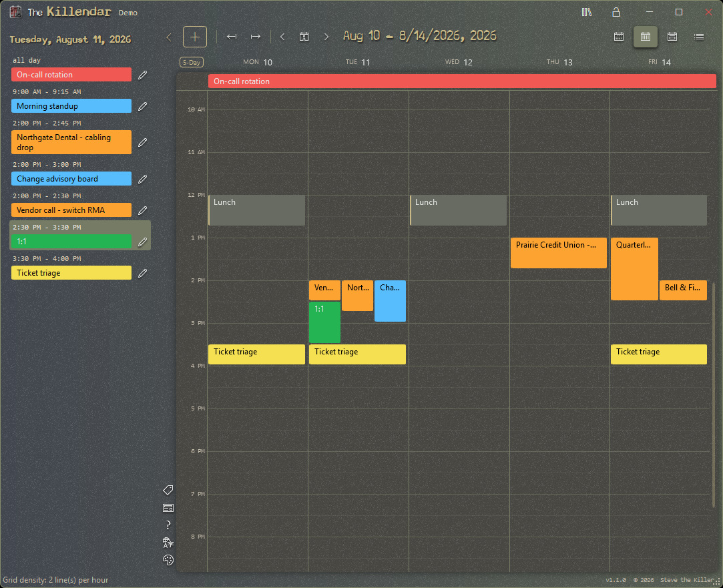Open Friday's Lunch event
Screen dimensions: 723x588
tap(659, 210)
